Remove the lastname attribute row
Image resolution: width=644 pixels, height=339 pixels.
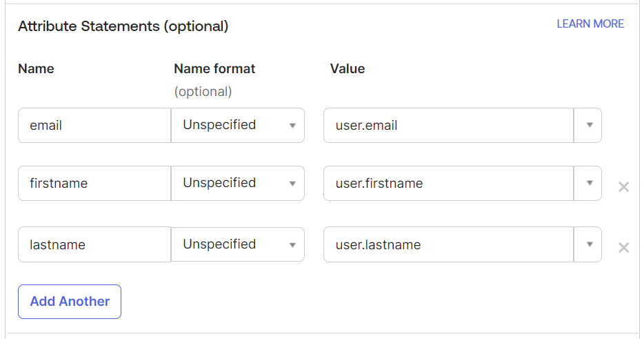pyautogui.click(x=623, y=247)
